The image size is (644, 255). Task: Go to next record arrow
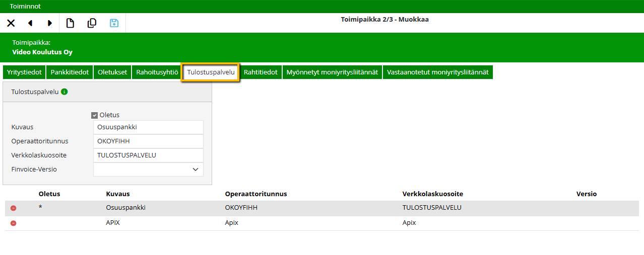click(50, 23)
